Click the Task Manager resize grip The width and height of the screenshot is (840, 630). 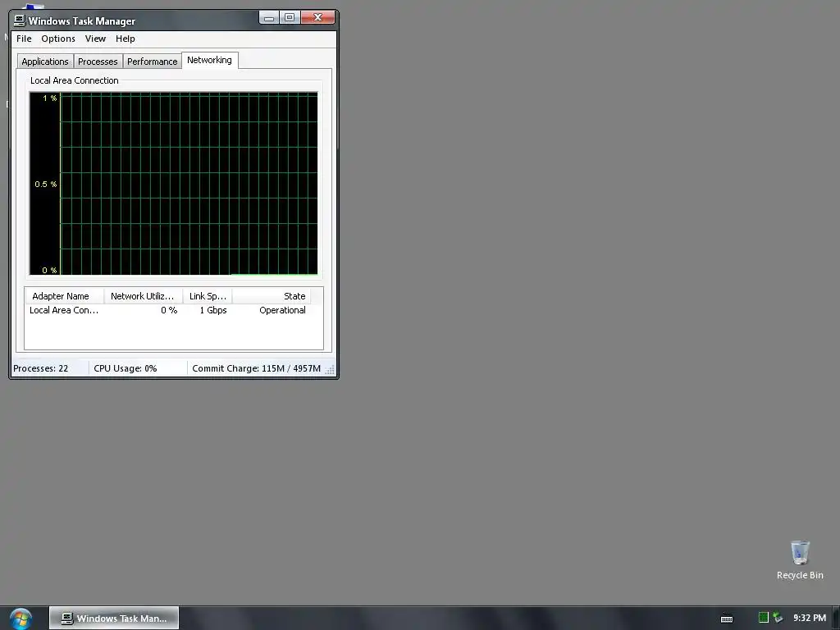pyautogui.click(x=330, y=370)
